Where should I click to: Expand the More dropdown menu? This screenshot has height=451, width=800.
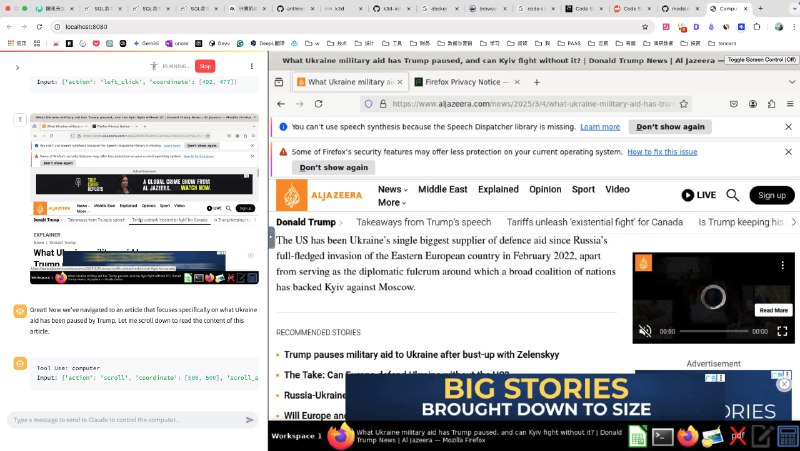coord(391,203)
